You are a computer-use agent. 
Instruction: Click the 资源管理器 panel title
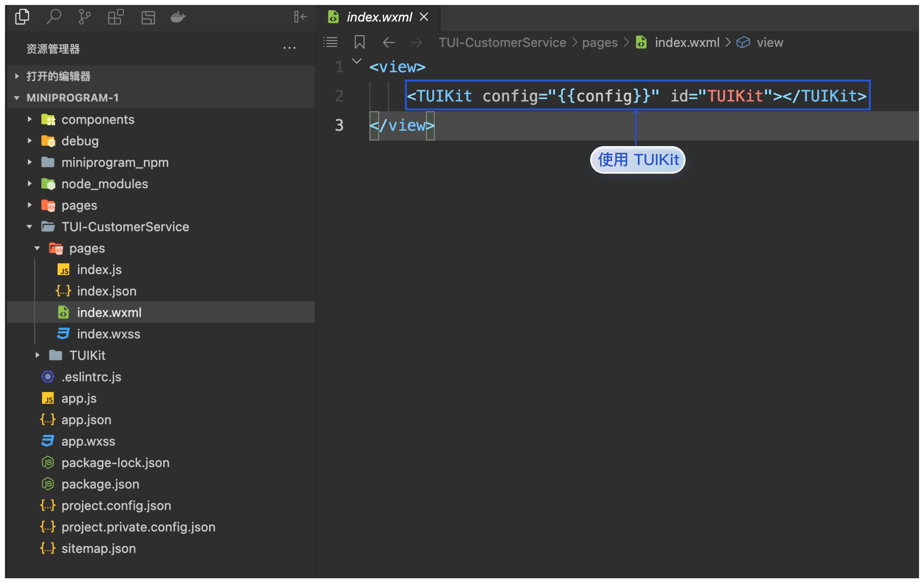point(53,49)
